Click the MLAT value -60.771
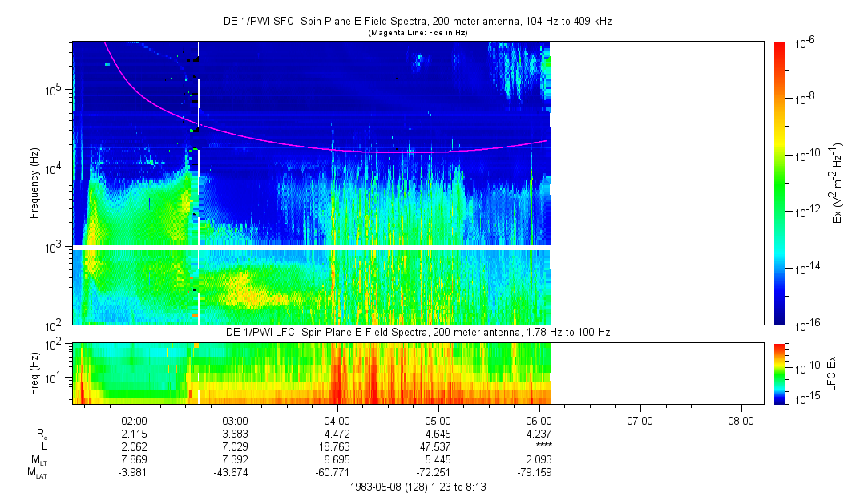This screenshot has width=868, height=497. (x=332, y=473)
